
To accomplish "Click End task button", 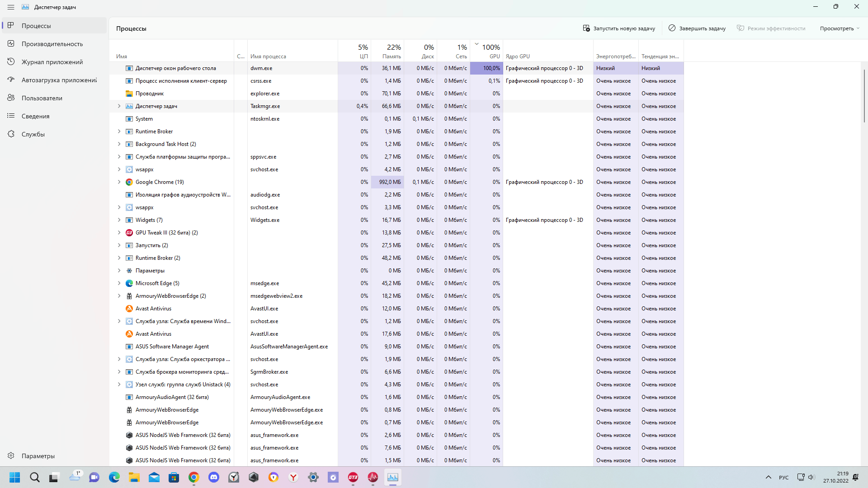I will click(697, 28).
